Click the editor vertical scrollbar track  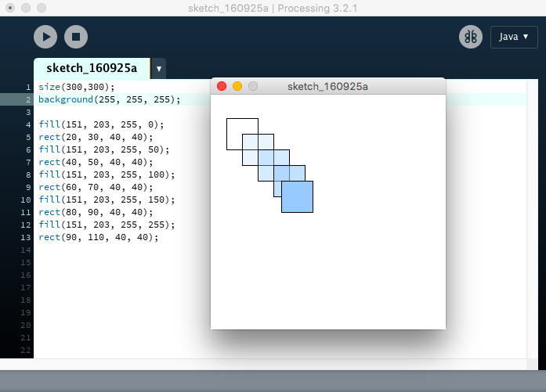tap(532, 219)
